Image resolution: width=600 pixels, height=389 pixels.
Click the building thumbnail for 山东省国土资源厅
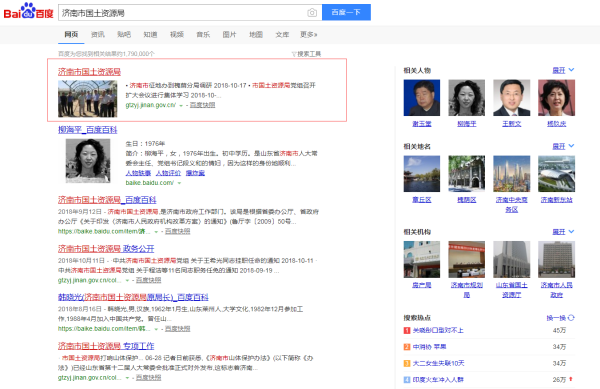tap(512, 259)
